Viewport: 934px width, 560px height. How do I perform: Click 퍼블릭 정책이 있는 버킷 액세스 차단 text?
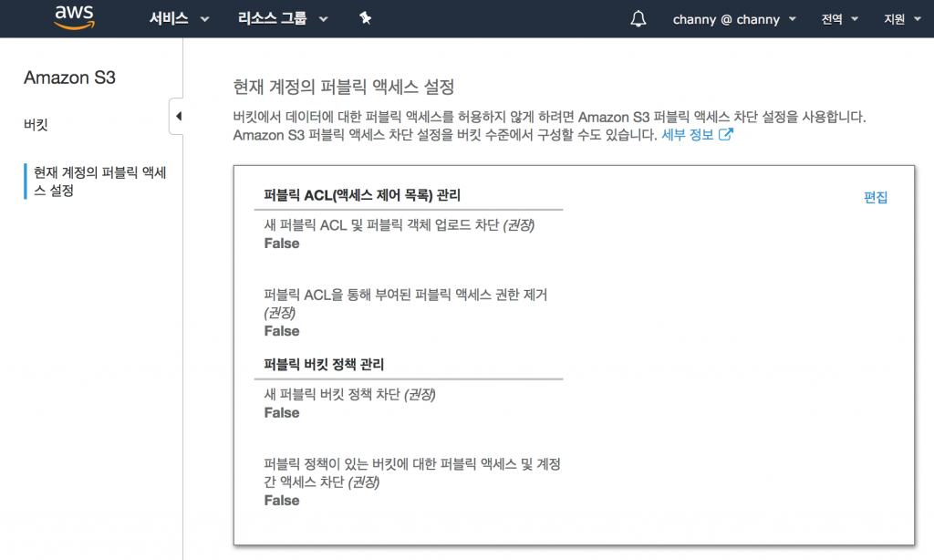[412, 472]
